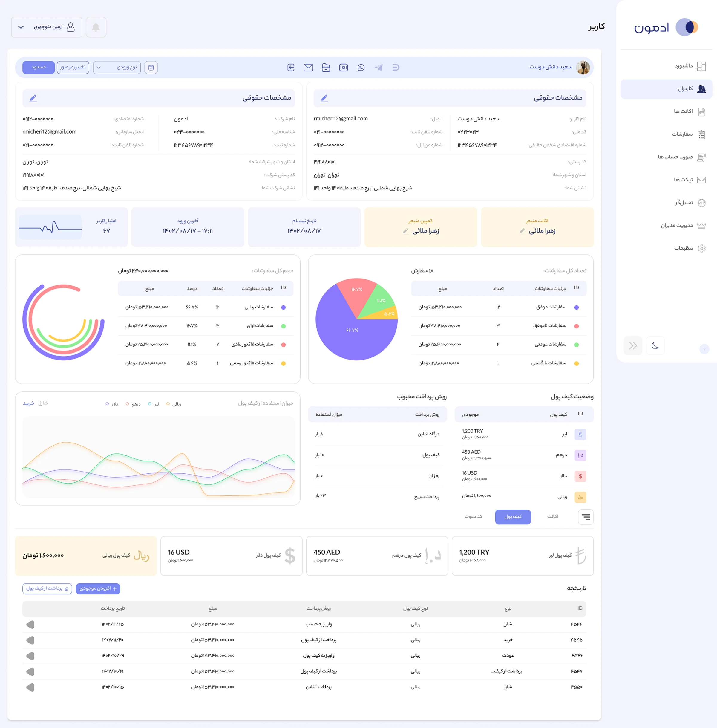Toggle ریالی series in chart legend
The width and height of the screenshot is (717, 728).
click(x=174, y=404)
